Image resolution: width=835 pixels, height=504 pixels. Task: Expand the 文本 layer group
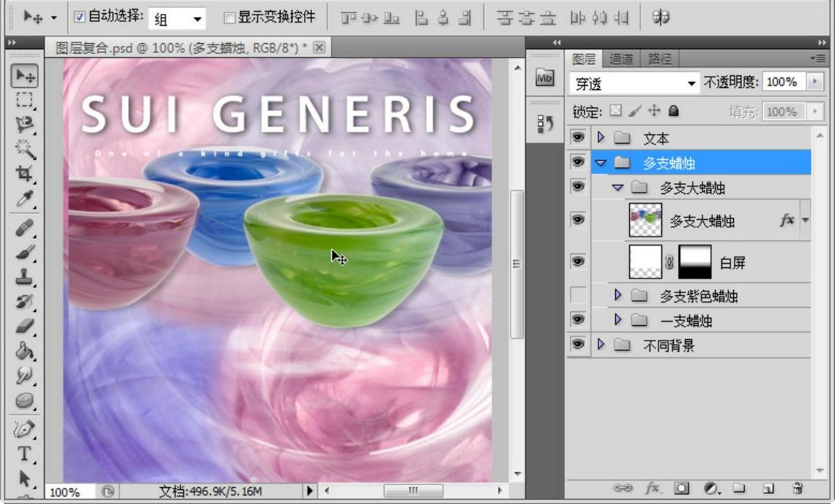pos(601,138)
